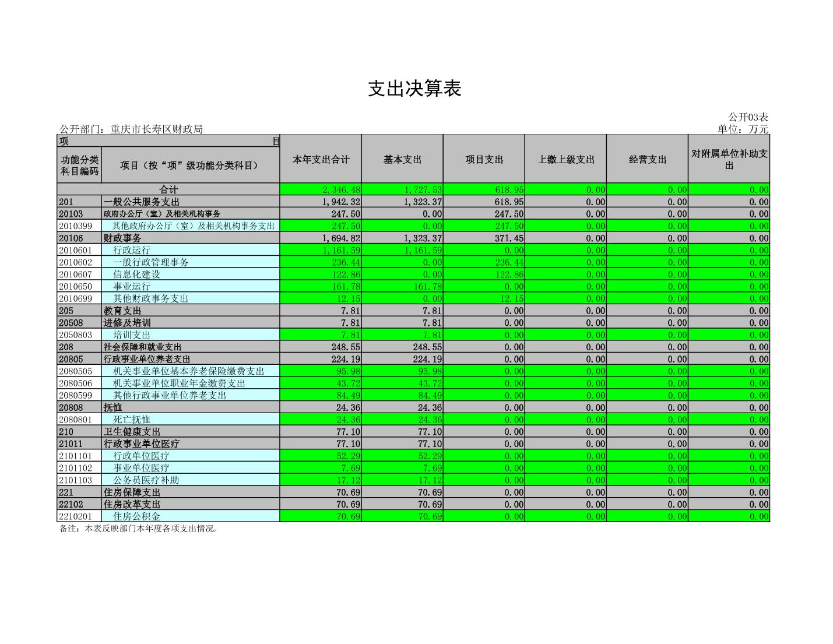The image size is (833, 644).
Task: Click 机关事业单位基本养老保险缴费支出 row label
Action: pos(188,371)
